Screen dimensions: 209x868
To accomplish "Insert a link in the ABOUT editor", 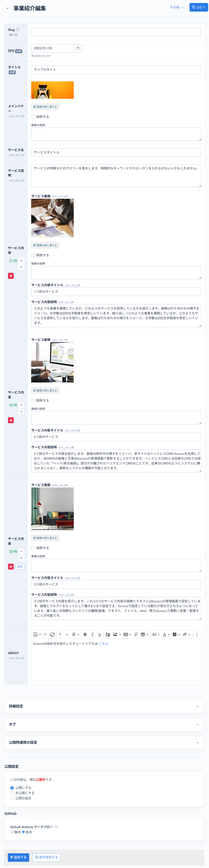I will [x=136, y=634].
